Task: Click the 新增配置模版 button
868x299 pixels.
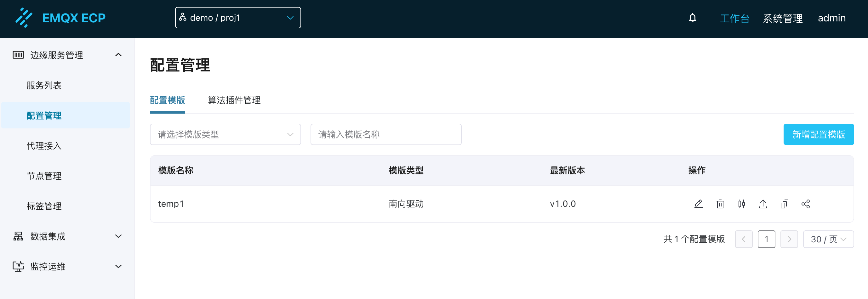Action: coord(819,134)
